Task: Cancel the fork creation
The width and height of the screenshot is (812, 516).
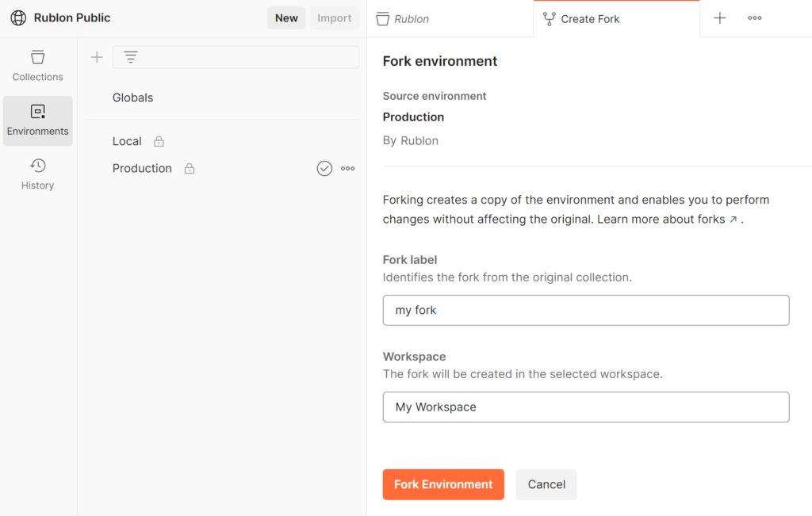Action: click(546, 484)
